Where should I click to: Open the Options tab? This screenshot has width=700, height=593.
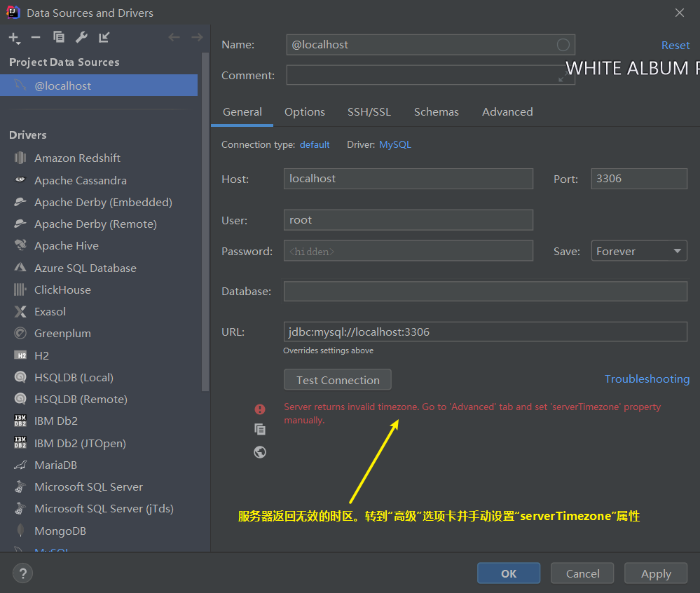pos(305,112)
